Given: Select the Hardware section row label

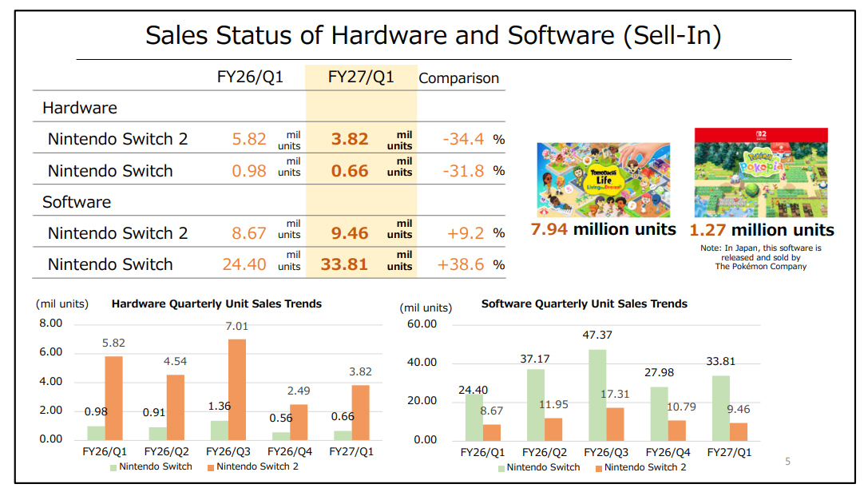Looking at the screenshot, I should click(80, 107).
